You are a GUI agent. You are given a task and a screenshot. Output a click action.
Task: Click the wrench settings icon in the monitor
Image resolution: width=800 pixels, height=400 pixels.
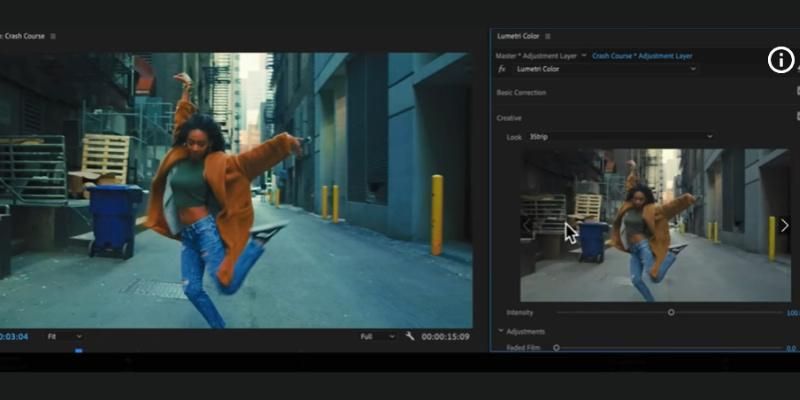pos(410,336)
